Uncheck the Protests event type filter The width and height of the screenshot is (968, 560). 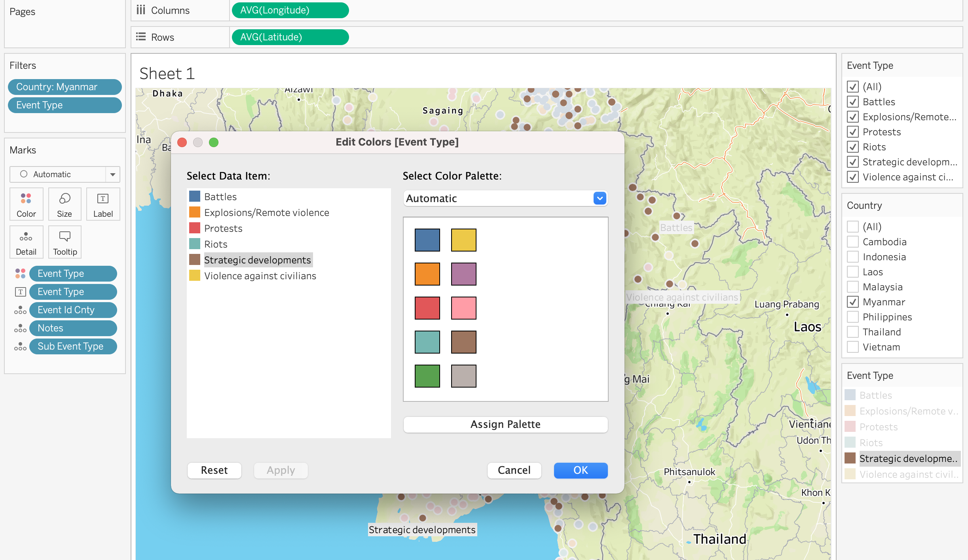click(853, 132)
